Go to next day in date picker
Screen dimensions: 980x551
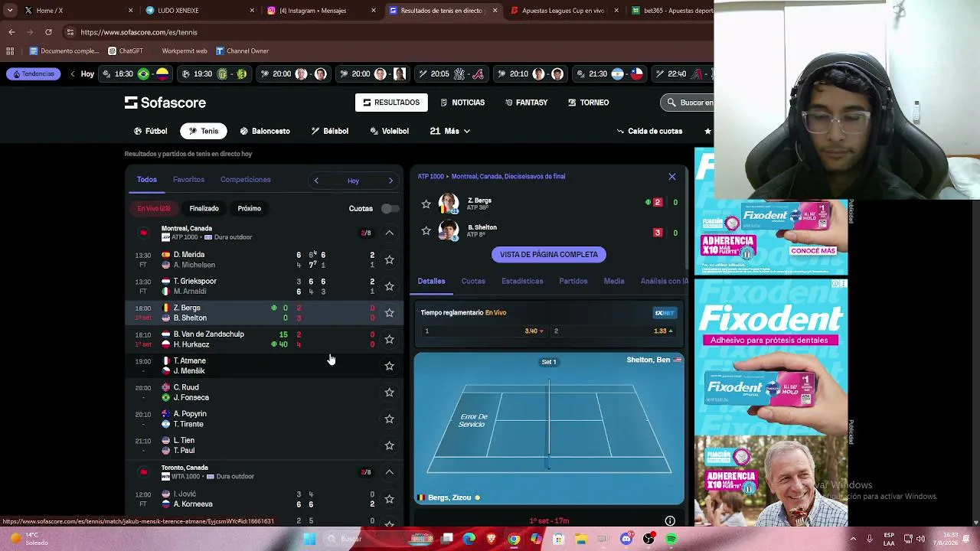[x=390, y=181]
